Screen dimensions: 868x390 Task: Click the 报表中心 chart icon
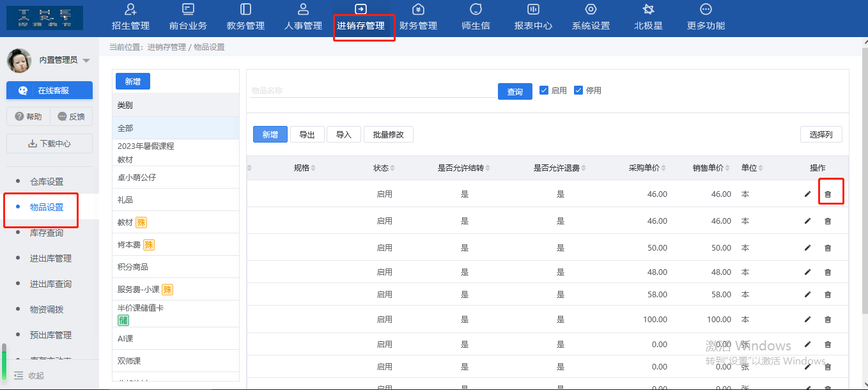click(x=533, y=9)
